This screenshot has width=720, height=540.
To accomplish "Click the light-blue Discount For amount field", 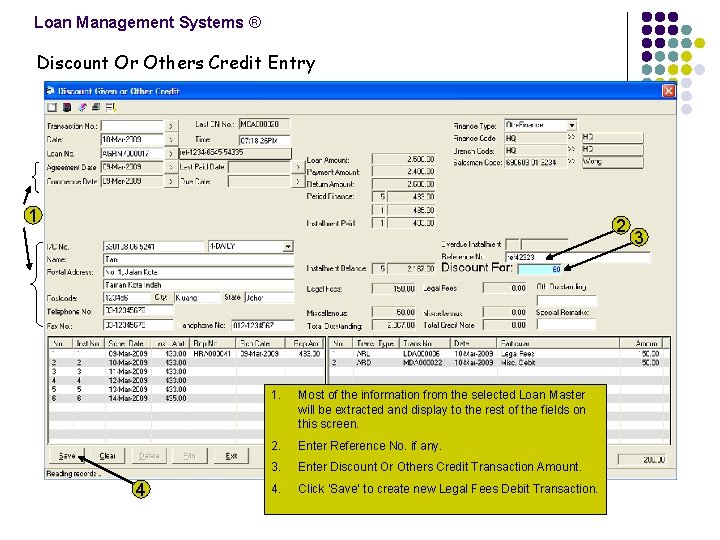I will (540, 269).
